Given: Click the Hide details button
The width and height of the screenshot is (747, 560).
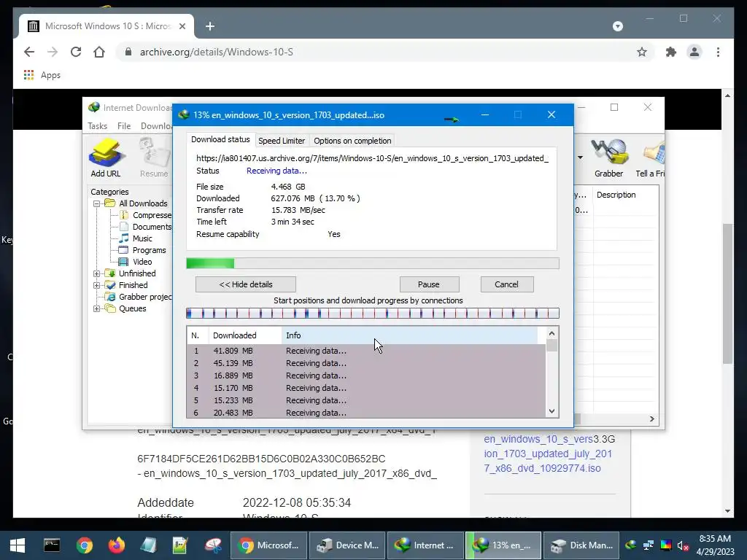Looking at the screenshot, I should click(246, 284).
